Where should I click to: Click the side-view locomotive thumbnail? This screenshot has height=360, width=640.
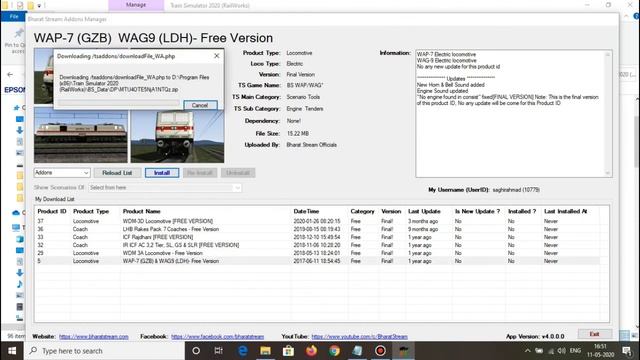[81, 136]
